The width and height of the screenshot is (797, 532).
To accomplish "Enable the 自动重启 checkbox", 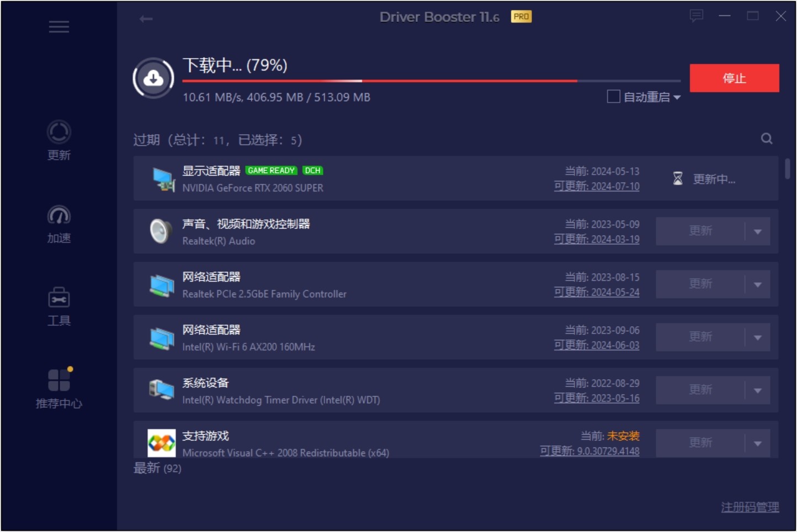I will click(x=613, y=97).
